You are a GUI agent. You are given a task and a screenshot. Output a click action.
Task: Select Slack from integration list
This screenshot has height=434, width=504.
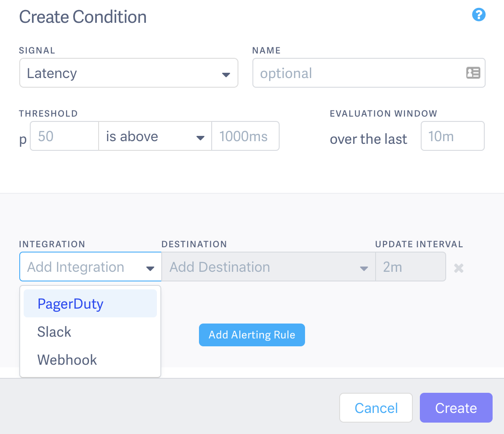[90, 332]
